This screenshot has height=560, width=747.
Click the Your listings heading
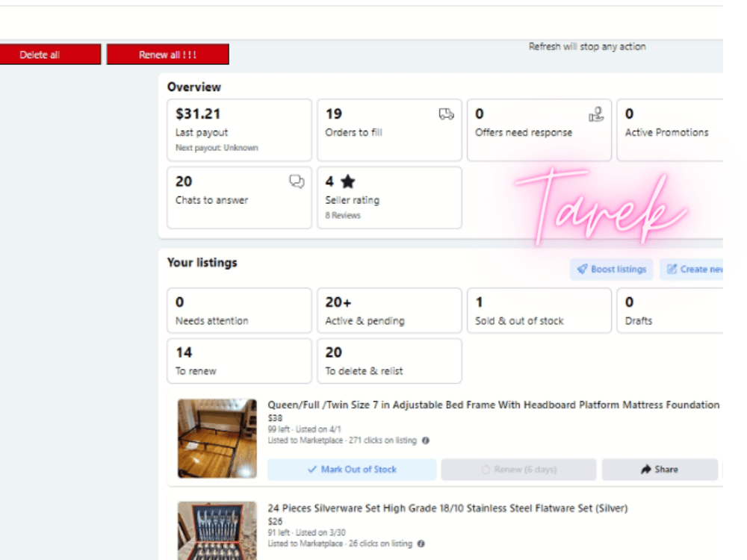(x=202, y=263)
